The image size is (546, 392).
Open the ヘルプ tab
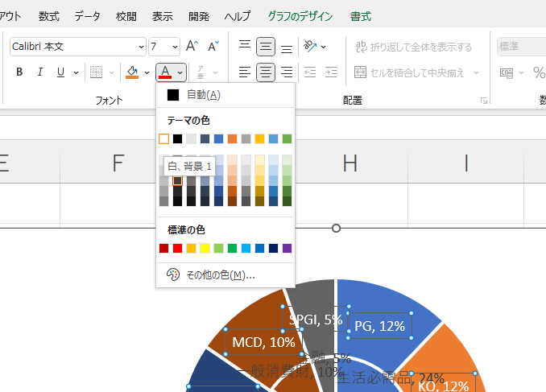(238, 16)
